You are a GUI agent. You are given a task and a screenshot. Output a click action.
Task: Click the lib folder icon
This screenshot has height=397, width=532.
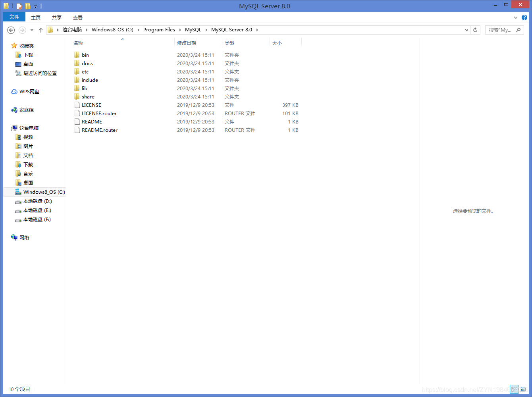[77, 88]
